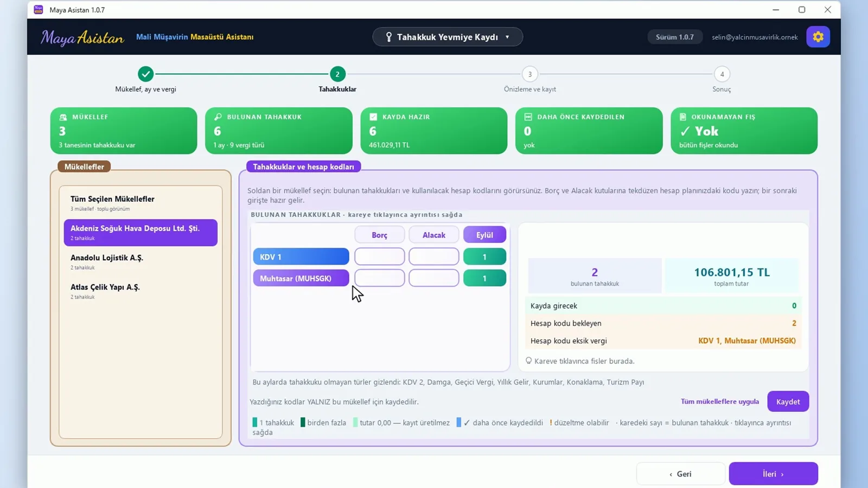Click the Sürüm 1.0.7 version badge
This screenshot has width=868, height=488.
674,37
